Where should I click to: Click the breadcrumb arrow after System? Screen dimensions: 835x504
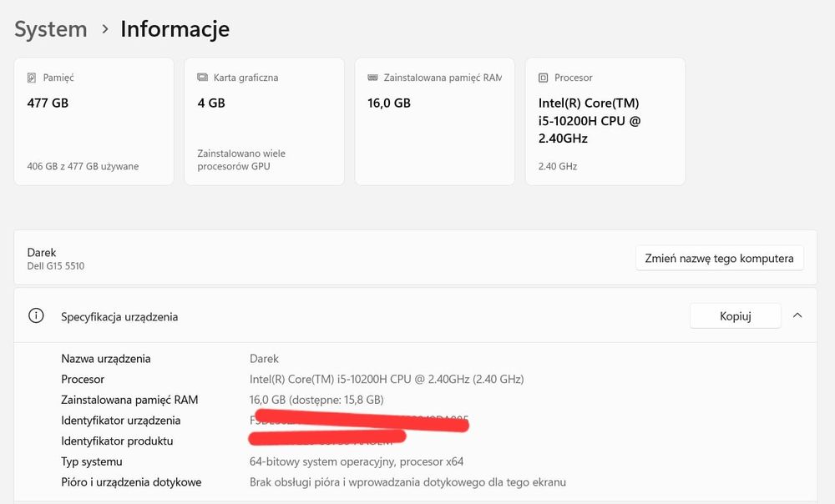point(104,29)
